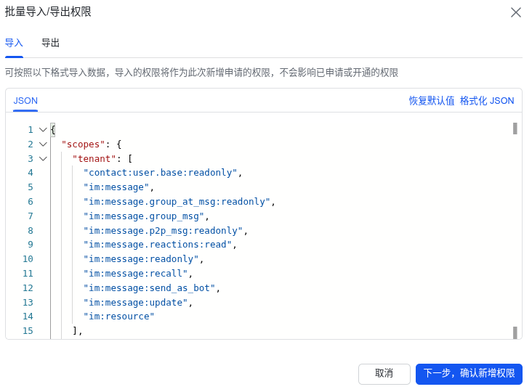Click the top scrollbar thumb in editor

coord(515,128)
